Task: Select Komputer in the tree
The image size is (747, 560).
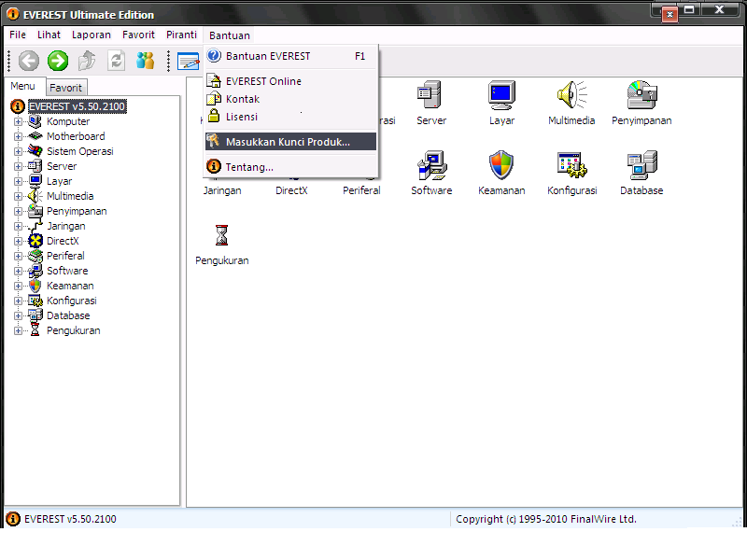Action: pos(68,121)
